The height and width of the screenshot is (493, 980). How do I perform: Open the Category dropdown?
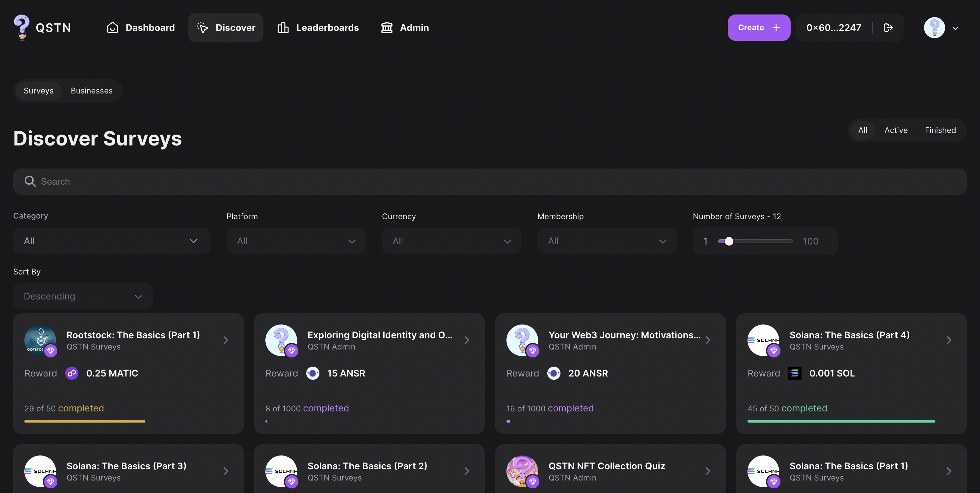point(111,241)
